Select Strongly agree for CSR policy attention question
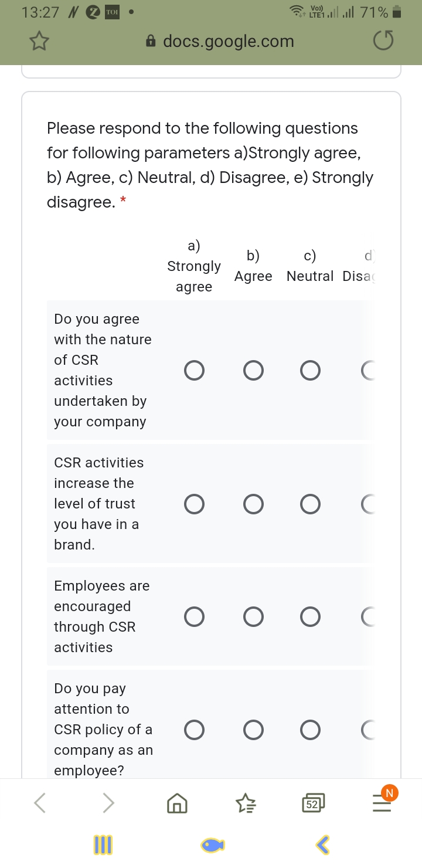 click(195, 730)
